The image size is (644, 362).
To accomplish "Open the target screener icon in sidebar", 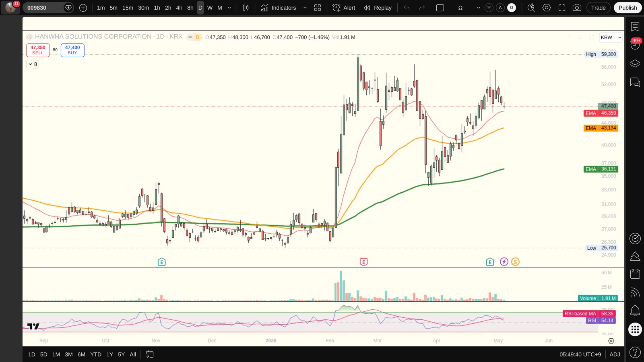I will 635,239.
